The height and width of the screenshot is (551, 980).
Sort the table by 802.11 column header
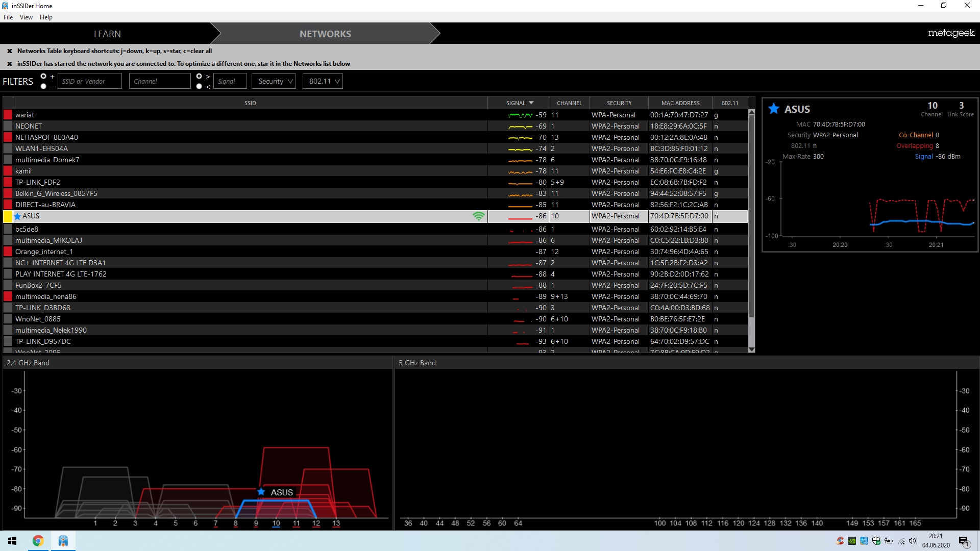pos(730,103)
